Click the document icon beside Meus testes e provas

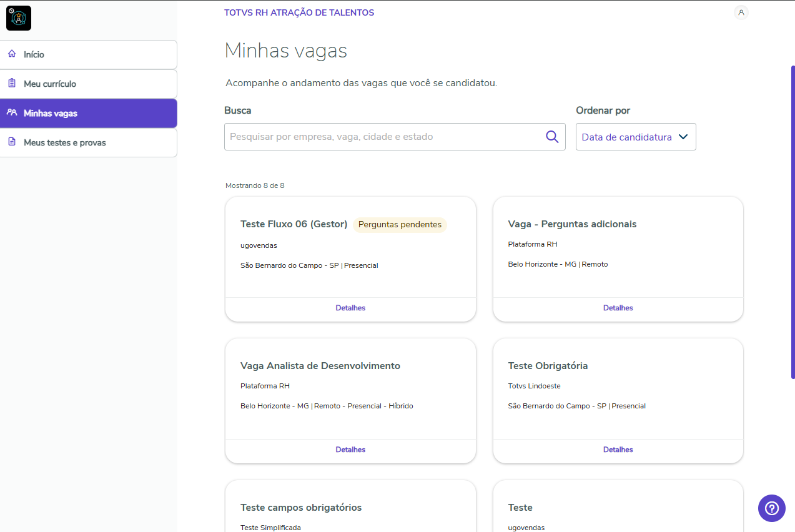coord(12,142)
